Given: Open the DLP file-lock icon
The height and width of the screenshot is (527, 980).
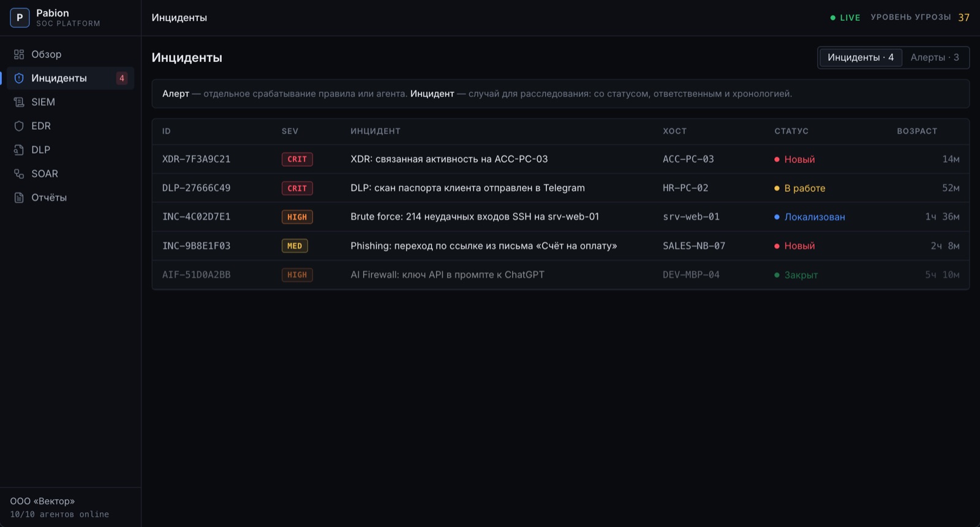Looking at the screenshot, I should click(x=19, y=150).
